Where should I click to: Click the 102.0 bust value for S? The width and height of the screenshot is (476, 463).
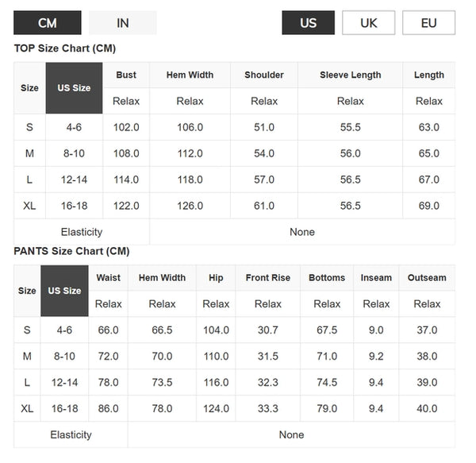[x=126, y=127]
